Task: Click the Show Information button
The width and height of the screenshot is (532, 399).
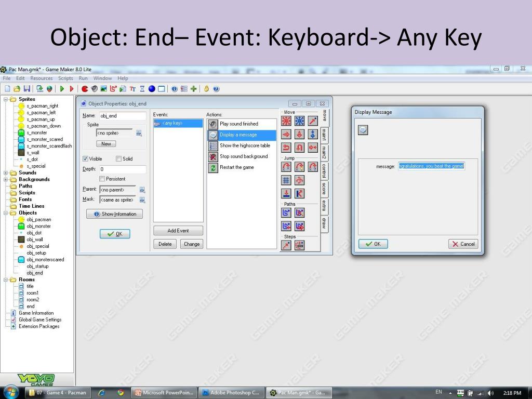Action: tap(115, 214)
